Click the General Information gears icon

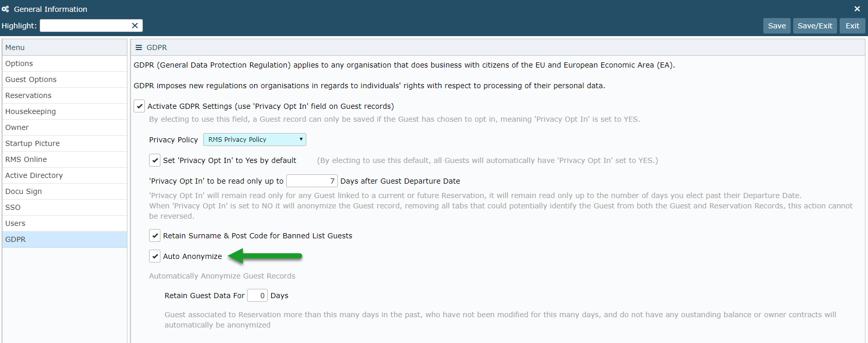pyautogui.click(x=5, y=9)
